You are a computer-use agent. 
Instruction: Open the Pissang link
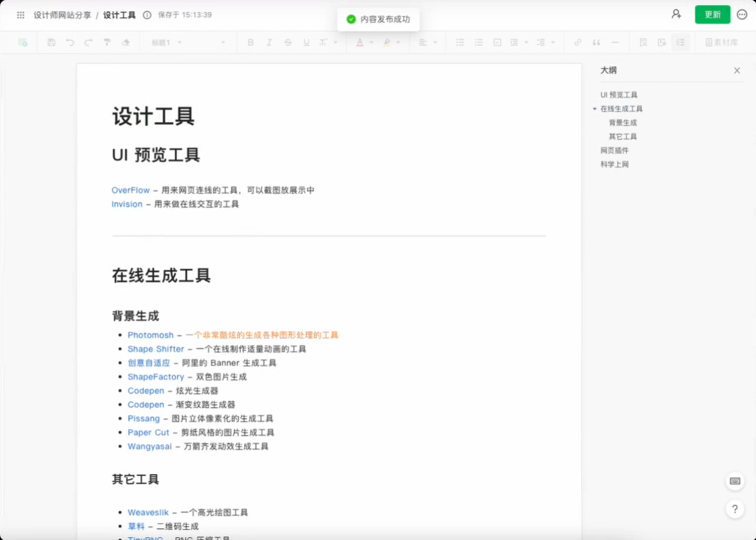pos(144,418)
